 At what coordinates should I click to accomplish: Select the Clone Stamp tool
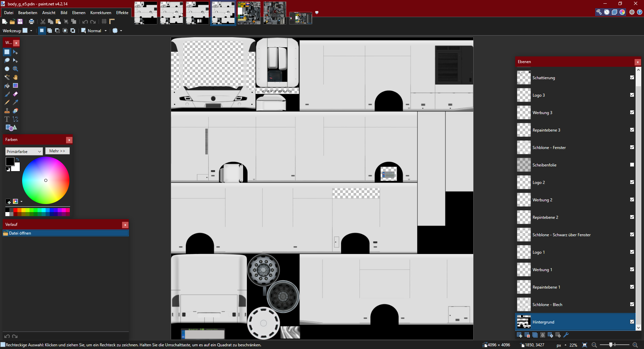click(7, 111)
